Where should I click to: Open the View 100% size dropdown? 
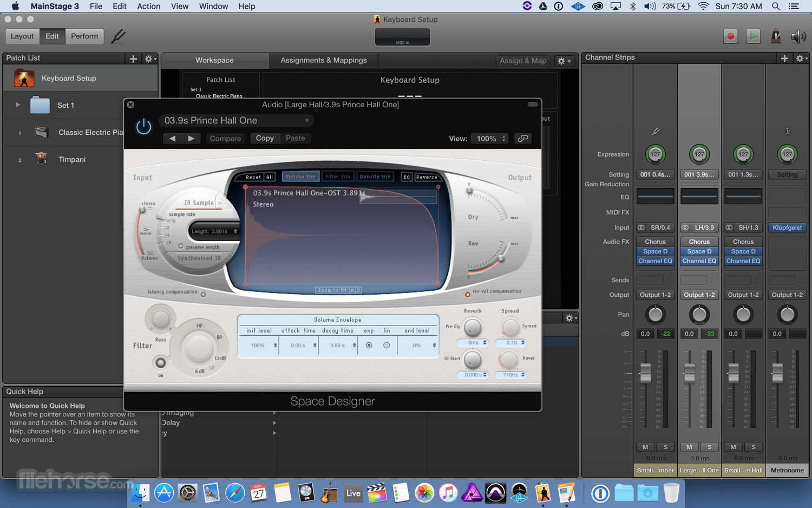click(490, 139)
